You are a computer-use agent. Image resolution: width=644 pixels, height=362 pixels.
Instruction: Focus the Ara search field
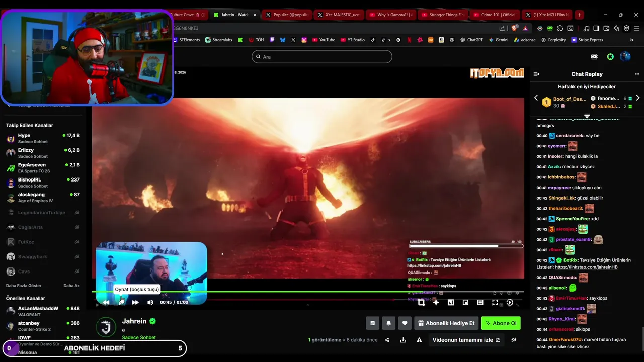322,57
